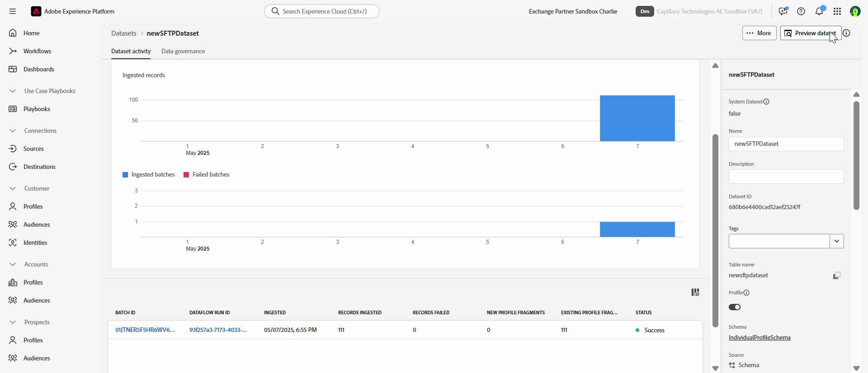Click the ingested batches bar for May 7
The image size is (868, 373).
pos(637,229)
